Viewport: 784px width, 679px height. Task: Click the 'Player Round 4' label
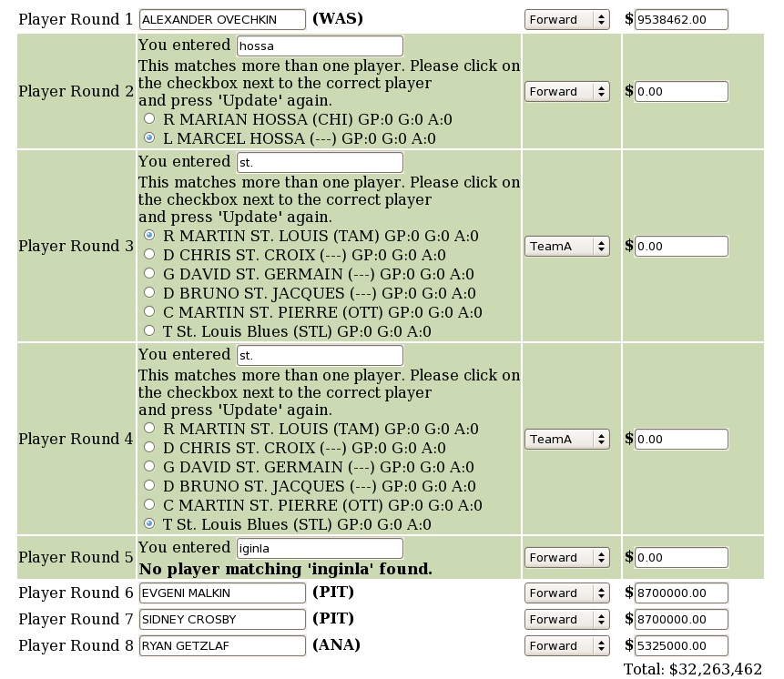click(76, 440)
